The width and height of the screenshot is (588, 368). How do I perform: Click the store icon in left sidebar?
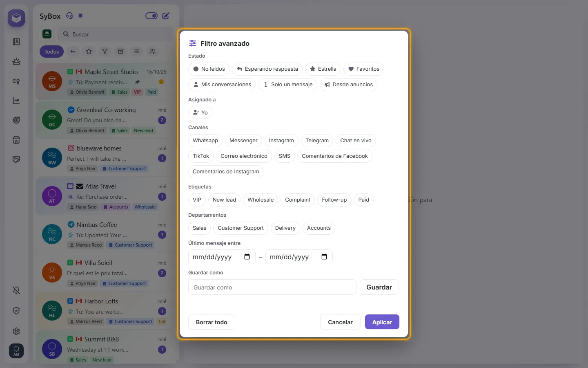(16, 140)
